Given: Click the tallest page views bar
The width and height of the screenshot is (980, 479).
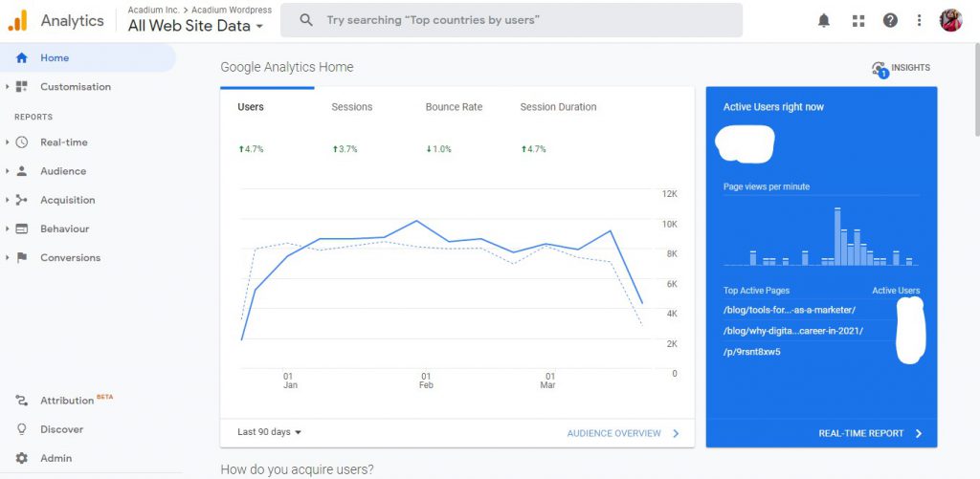Looking at the screenshot, I should pos(837,237).
